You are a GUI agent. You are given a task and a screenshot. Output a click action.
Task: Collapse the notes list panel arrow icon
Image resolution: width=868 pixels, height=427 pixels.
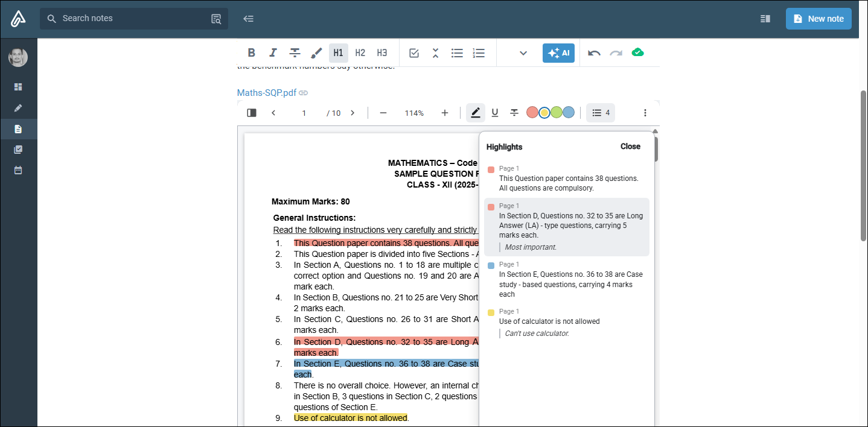click(x=248, y=19)
